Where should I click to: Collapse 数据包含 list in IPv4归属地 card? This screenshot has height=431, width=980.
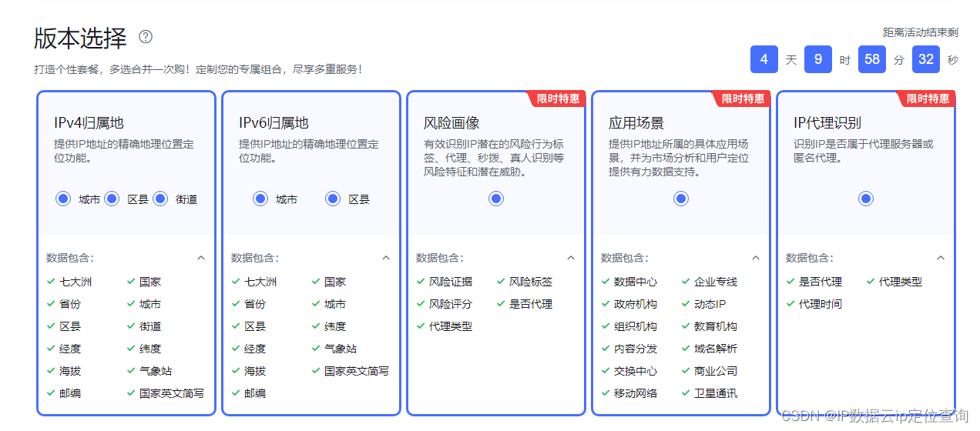(201, 258)
